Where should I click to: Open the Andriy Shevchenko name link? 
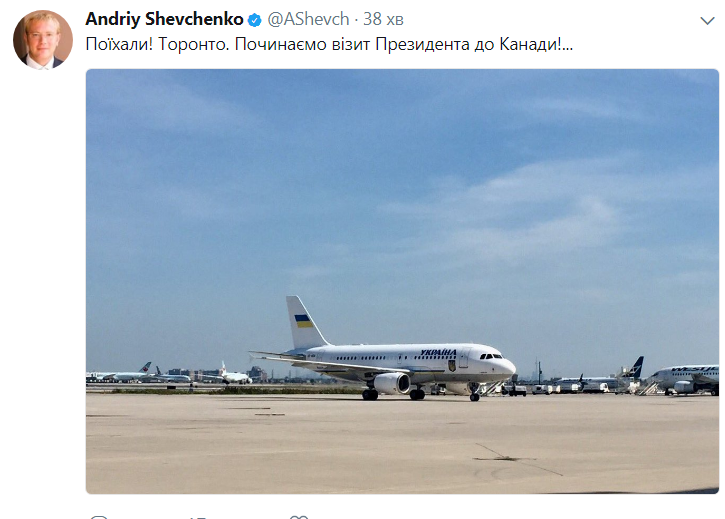point(164,20)
